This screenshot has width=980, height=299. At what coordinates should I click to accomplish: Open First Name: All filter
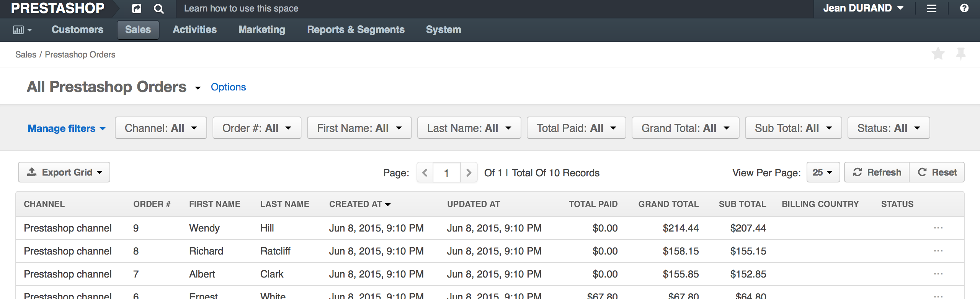(x=359, y=128)
